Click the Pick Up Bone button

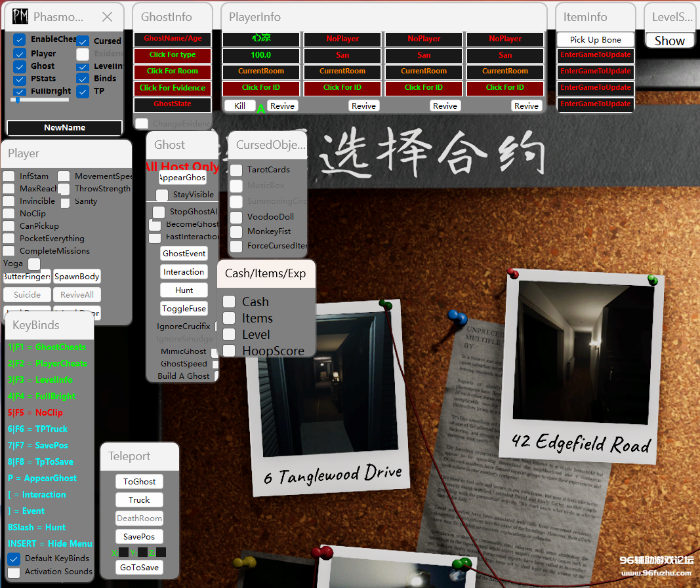pyautogui.click(x=596, y=40)
